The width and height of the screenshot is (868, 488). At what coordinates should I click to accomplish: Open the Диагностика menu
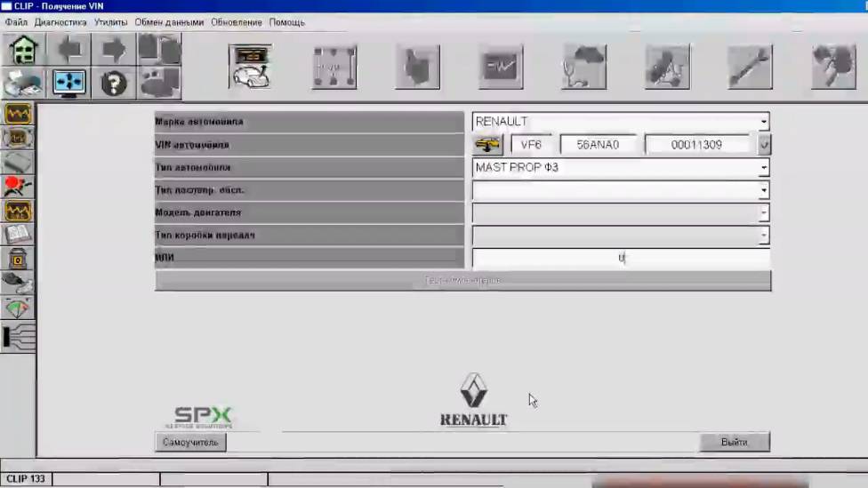tap(60, 23)
